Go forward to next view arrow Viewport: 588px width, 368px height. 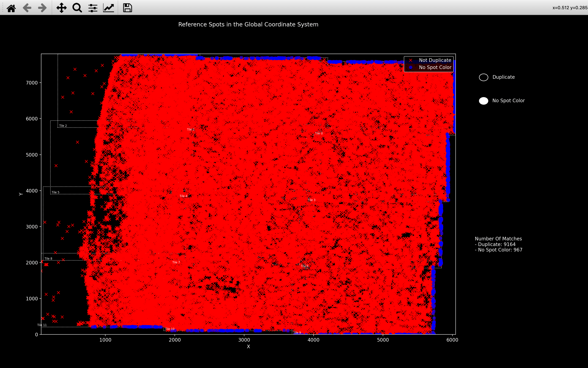pyautogui.click(x=43, y=8)
